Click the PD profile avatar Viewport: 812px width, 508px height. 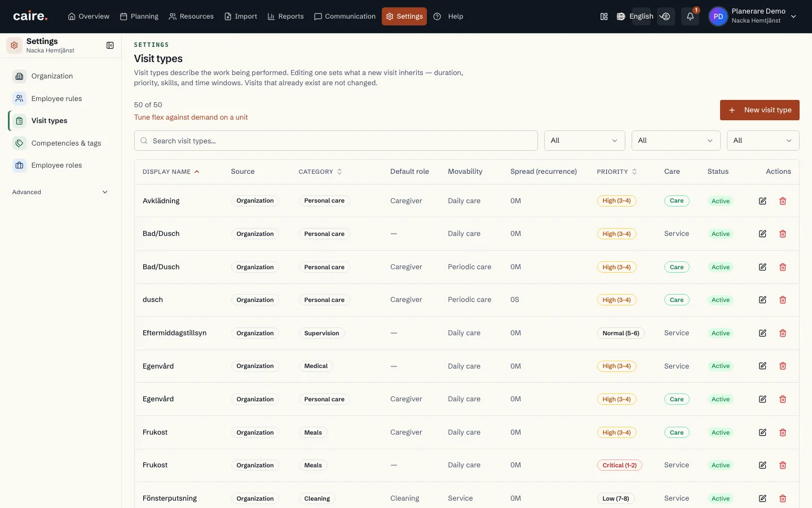point(718,16)
